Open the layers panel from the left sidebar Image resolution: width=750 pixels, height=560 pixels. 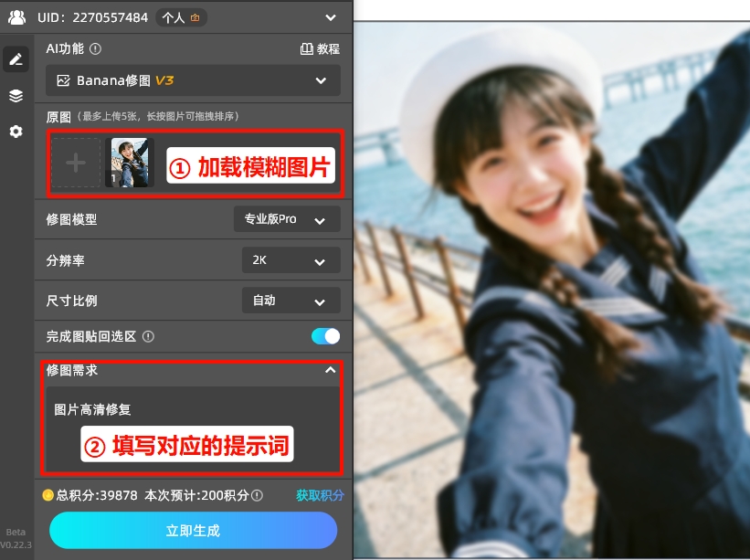16,95
